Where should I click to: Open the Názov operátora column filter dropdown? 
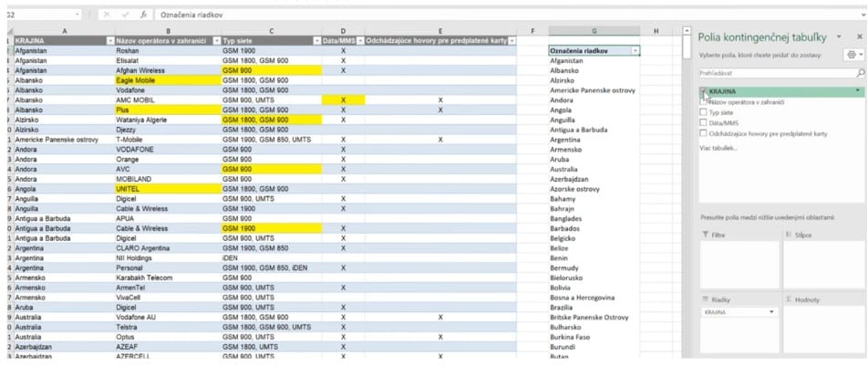pyautogui.click(x=216, y=40)
